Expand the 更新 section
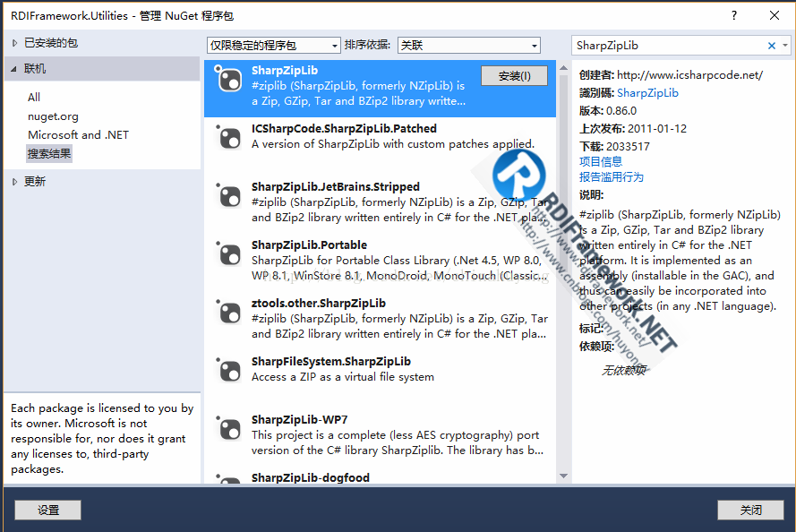This screenshot has width=796, height=532. (x=14, y=182)
